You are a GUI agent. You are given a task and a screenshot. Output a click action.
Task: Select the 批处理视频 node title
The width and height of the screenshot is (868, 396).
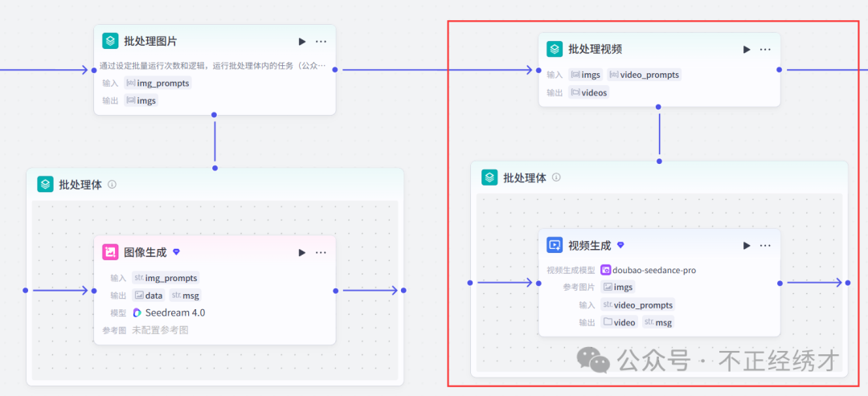(x=595, y=49)
